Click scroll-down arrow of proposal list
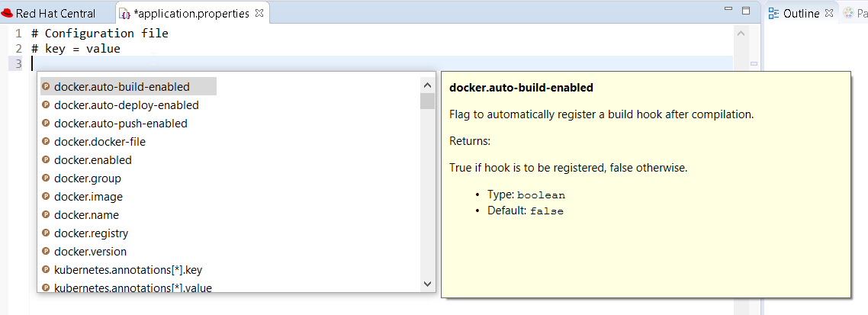 (x=427, y=284)
